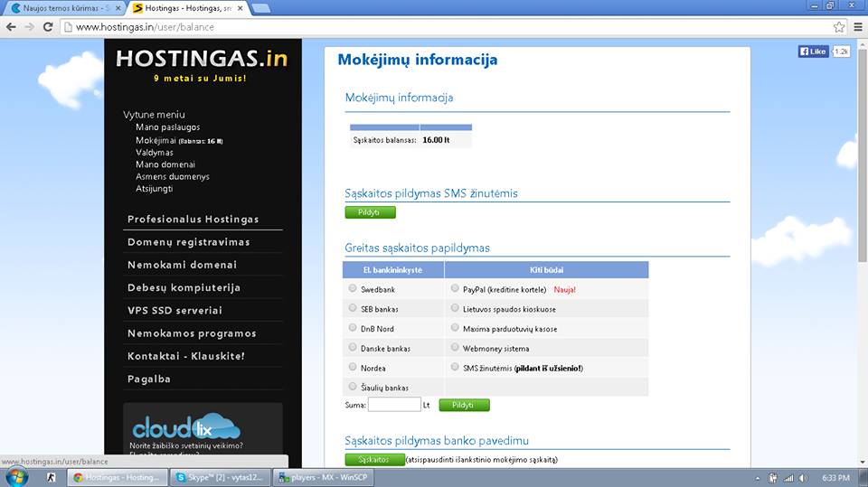The image size is (868, 487).
Task: Open VPS SSD serveriai section
Action: tap(175, 311)
